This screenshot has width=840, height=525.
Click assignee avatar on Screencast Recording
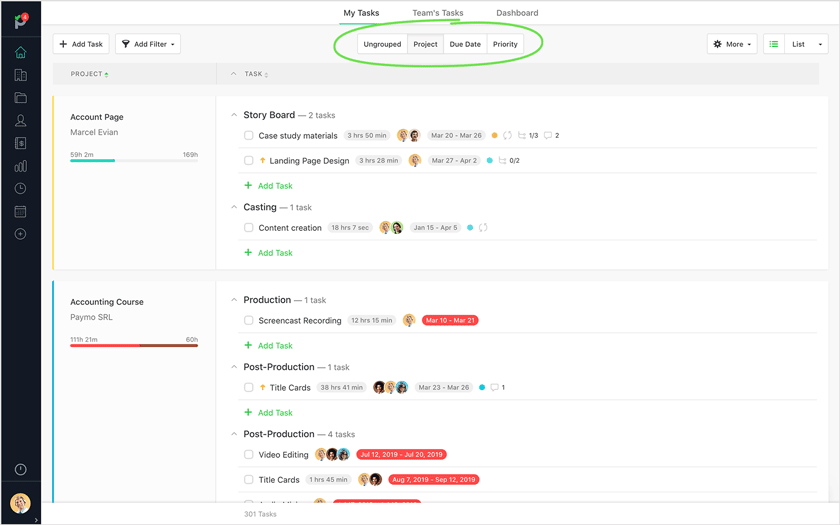pyautogui.click(x=409, y=320)
